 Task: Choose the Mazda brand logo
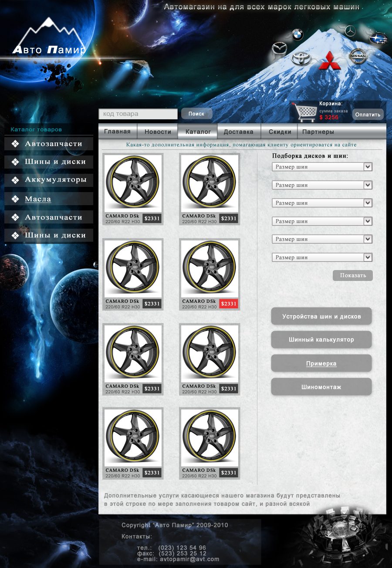click(x=279, y=48)
